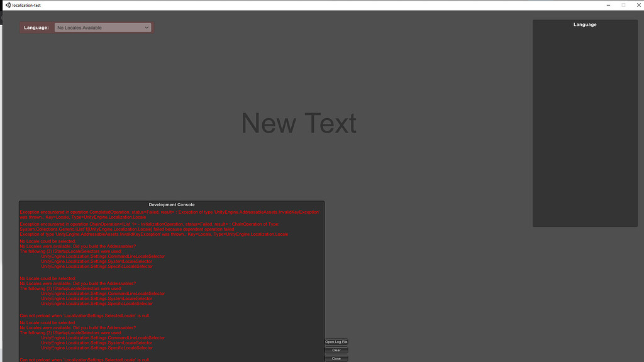This screenshot has width=644, height=362.
Task: Select the "New Text" placeholder label
Action: coord(298,123)
